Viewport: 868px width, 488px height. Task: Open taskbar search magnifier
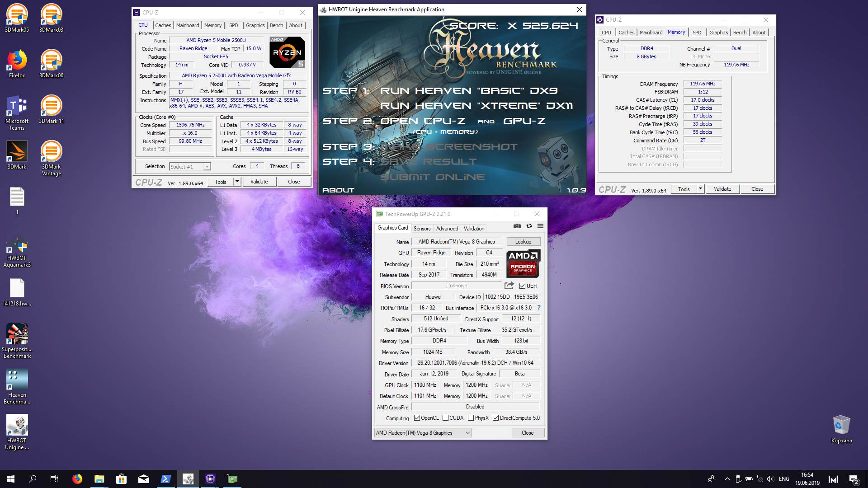point(33,479)
